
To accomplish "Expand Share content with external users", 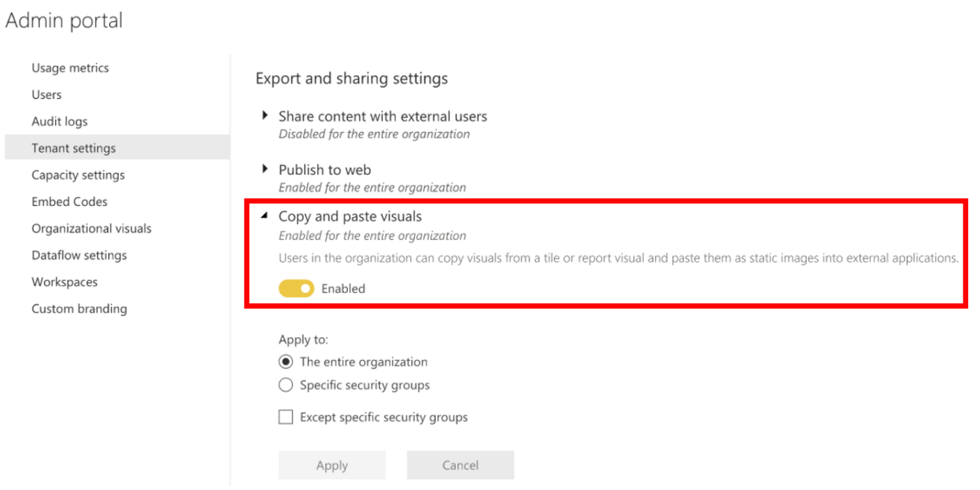I will pos(382,116).
